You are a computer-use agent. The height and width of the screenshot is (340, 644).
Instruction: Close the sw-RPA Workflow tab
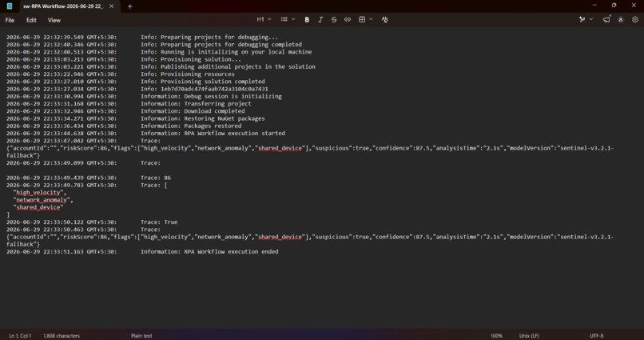click(111, 6)
